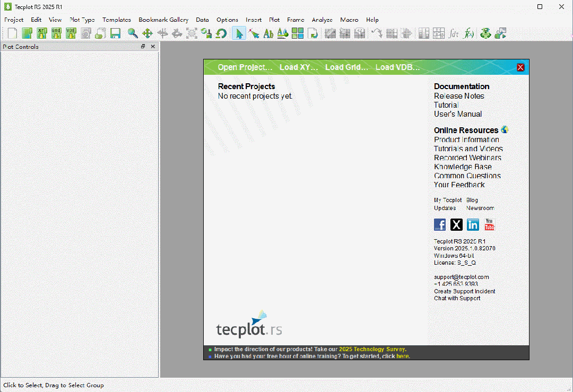Undock the Plot Controls panel
This screenshot has width=573, height=392.
click(143, 46)
